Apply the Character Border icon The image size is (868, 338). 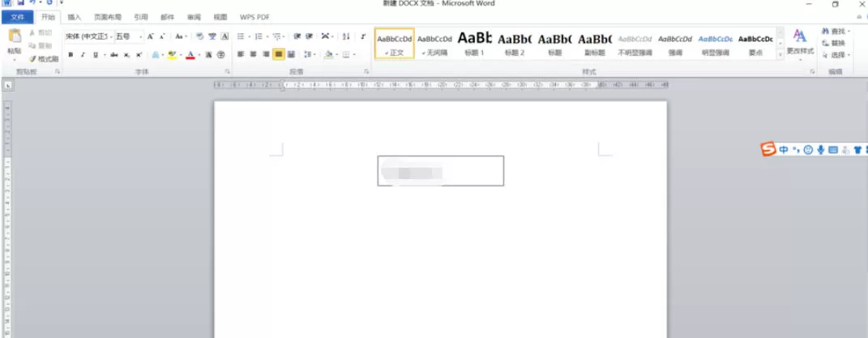pos(224,36)
